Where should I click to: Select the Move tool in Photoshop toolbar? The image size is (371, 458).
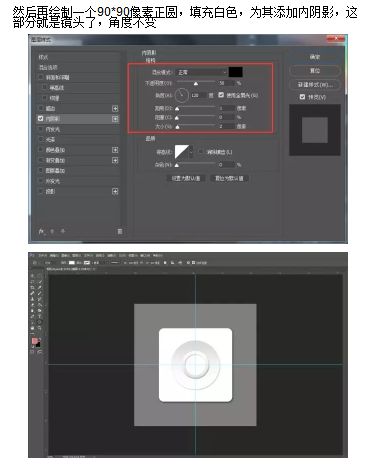32,276
